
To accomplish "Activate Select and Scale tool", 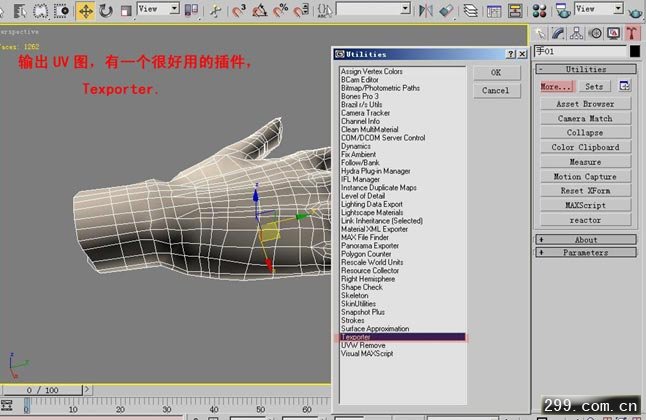I will point(126,10).
